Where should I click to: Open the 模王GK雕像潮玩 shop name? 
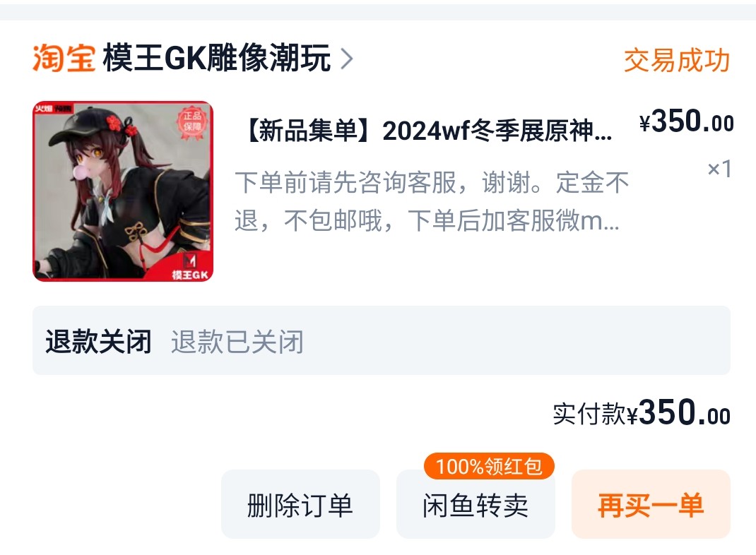coord(216,58)
